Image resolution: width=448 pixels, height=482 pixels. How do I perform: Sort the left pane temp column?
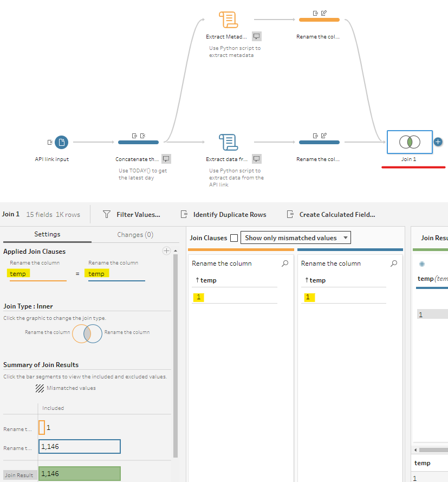pos(197,280)
